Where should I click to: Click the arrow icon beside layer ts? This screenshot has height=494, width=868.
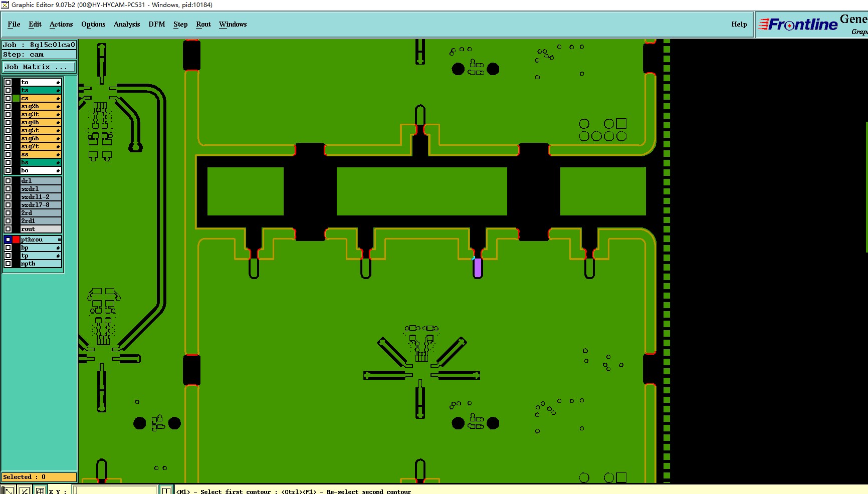coord(58,90)
